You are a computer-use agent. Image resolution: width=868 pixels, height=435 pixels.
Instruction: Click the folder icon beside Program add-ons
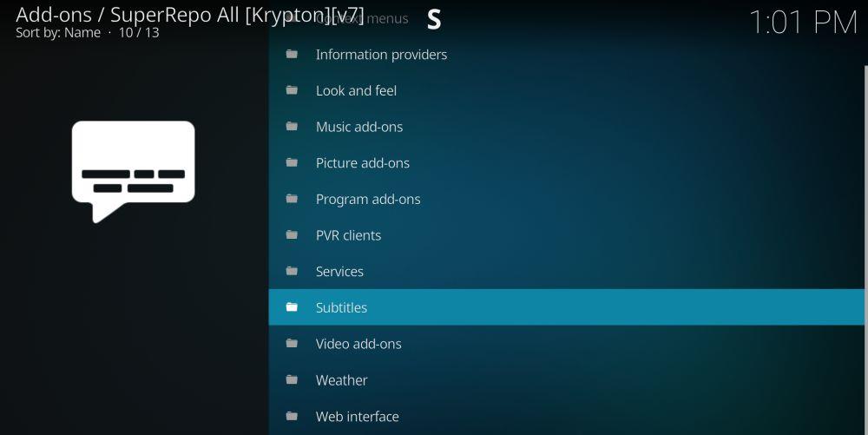point(292,199)
